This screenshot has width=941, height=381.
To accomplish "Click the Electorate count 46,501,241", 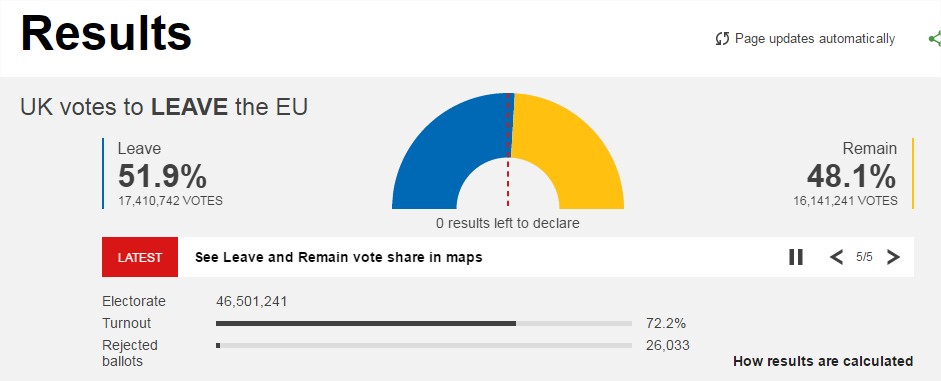I will click(x=251, y=301).
